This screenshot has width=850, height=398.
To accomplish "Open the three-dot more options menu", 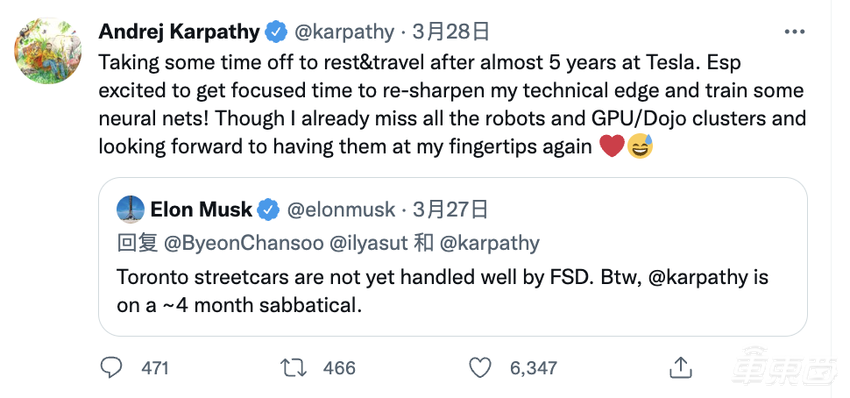I will click(795, 33).
